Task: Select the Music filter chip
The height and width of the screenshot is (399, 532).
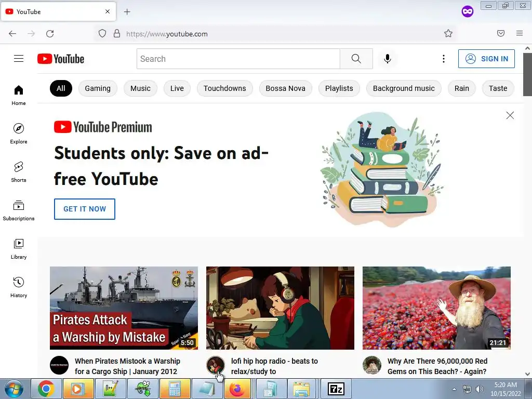Action: (x=140, y=88)
